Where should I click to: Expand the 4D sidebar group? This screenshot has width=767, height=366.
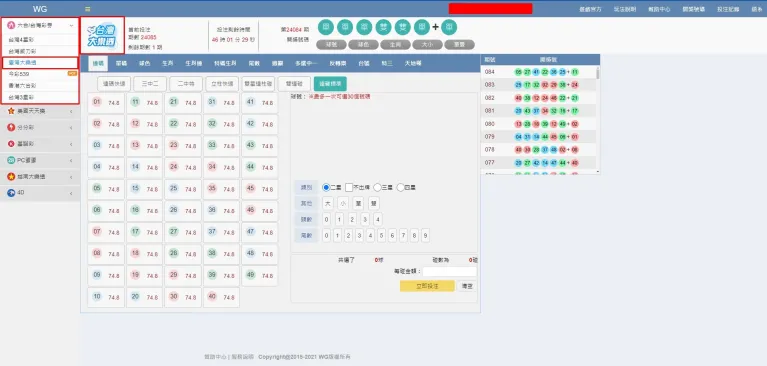(x=40, y=193)
